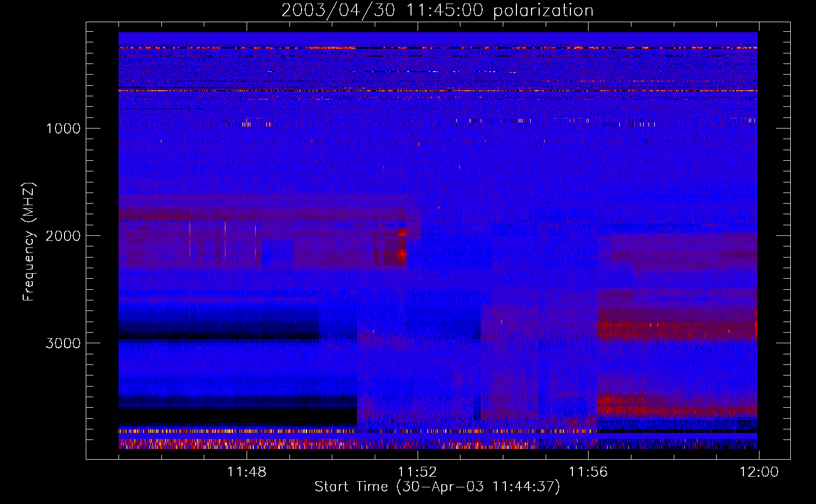This screenshot has width=816, height=504.
Task: Click the "12:00" time tick label
Action: [759, 472]
